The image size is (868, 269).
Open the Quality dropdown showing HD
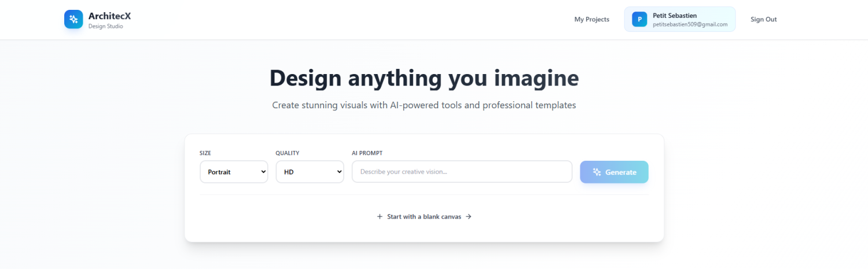(x=310, y=172)
